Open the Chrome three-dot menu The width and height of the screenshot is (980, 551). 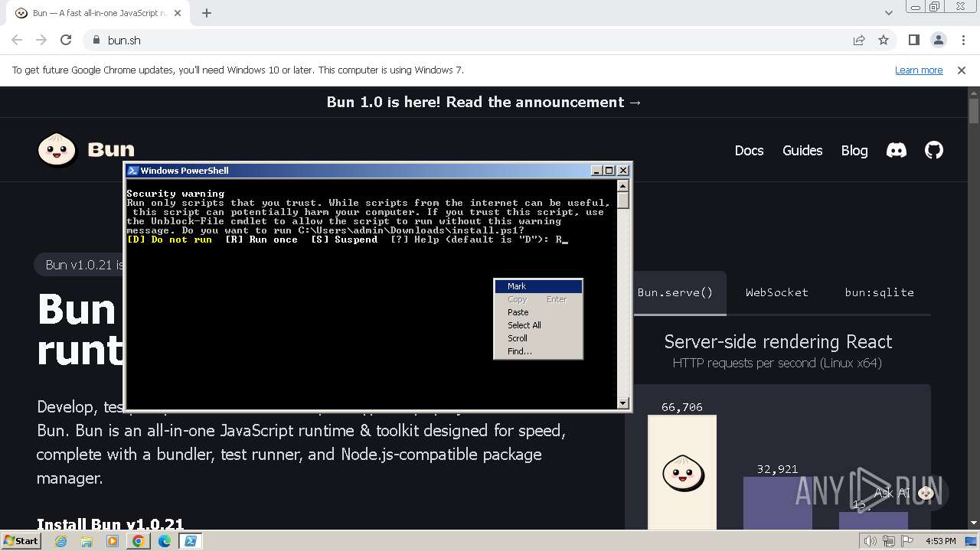click(962, 40)
